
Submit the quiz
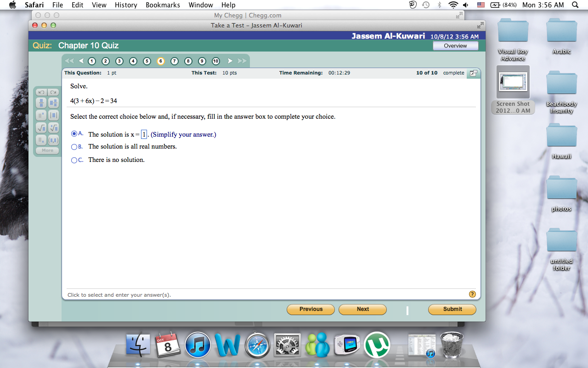tap(452, 310)
